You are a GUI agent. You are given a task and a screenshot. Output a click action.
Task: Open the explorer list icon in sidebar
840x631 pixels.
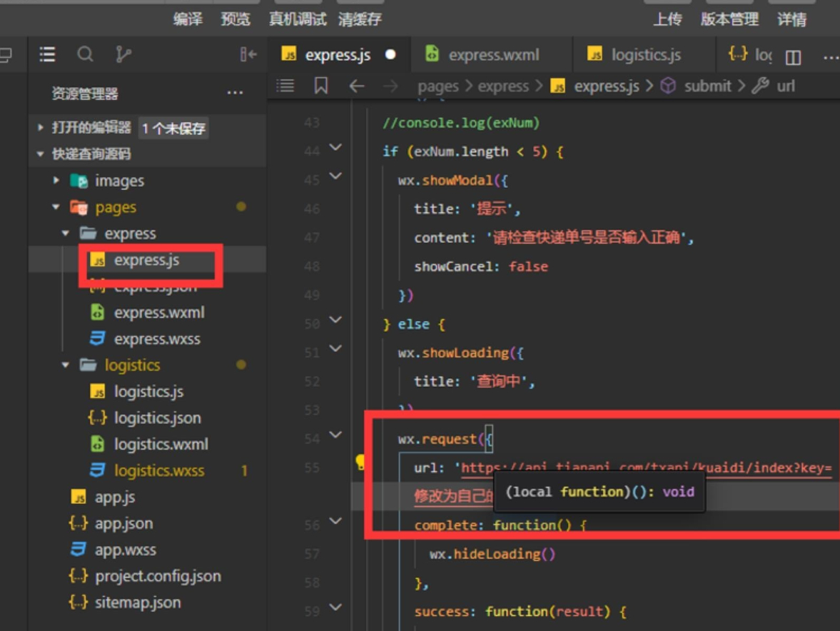[x=47, y=54]
